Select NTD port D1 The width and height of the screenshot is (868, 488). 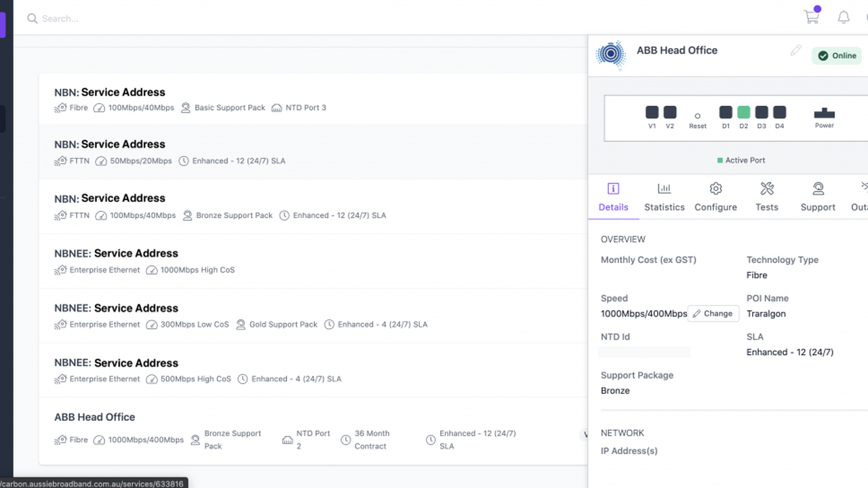tap(726, 113)
